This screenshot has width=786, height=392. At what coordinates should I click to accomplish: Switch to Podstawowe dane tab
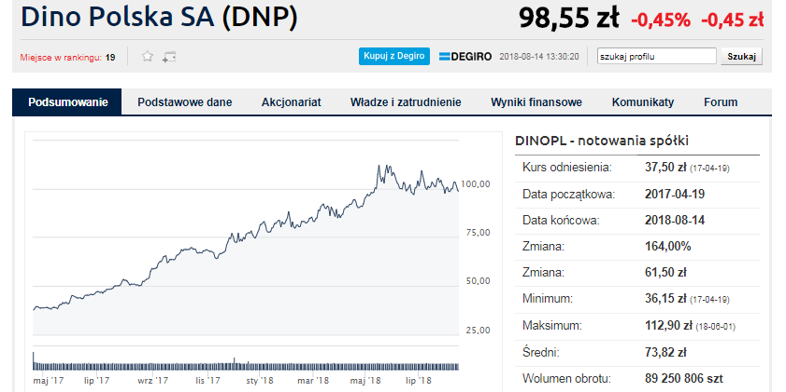pyautogui.click(x=184, y=102)
